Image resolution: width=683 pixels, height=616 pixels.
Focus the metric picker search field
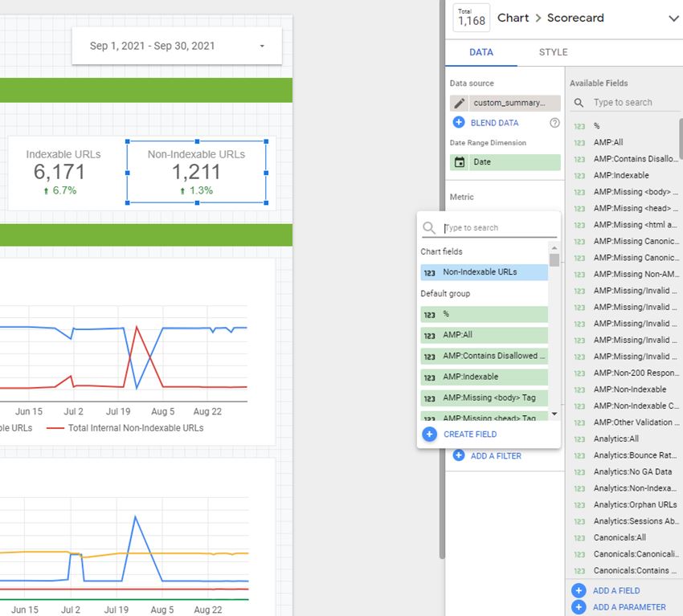(500, 227)
